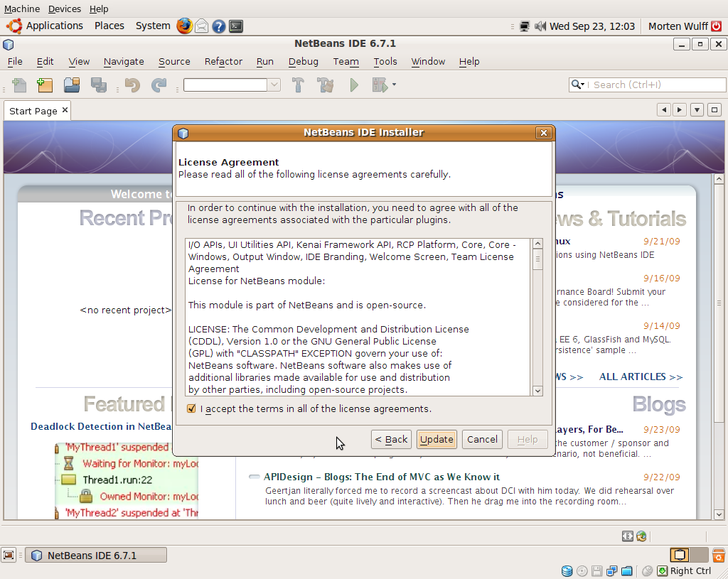
Task: Click the Clean and Build Project icon
Action: pyautogui.click(x=325, y=85)
